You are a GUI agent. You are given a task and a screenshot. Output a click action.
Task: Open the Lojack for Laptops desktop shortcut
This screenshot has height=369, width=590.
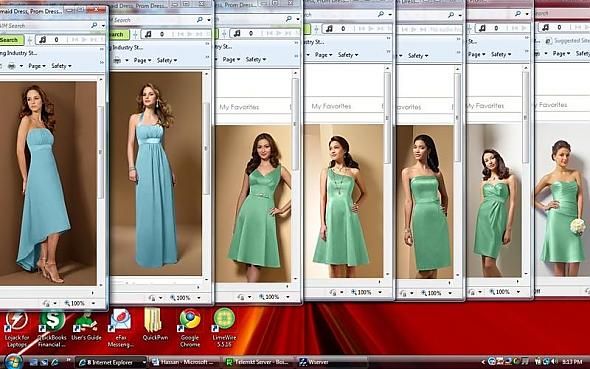pos(17,327)
